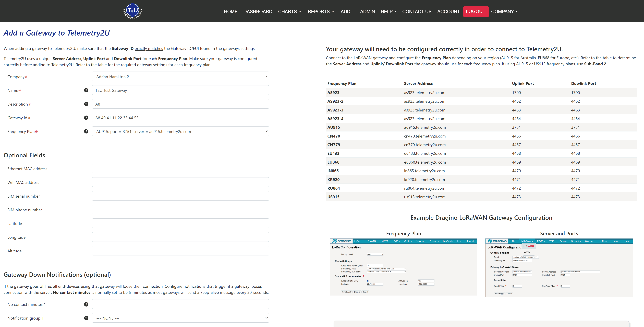This screenshot has width=644, height=327.
Task: Expand the CHARTS menu
Action: click(290, 12)
